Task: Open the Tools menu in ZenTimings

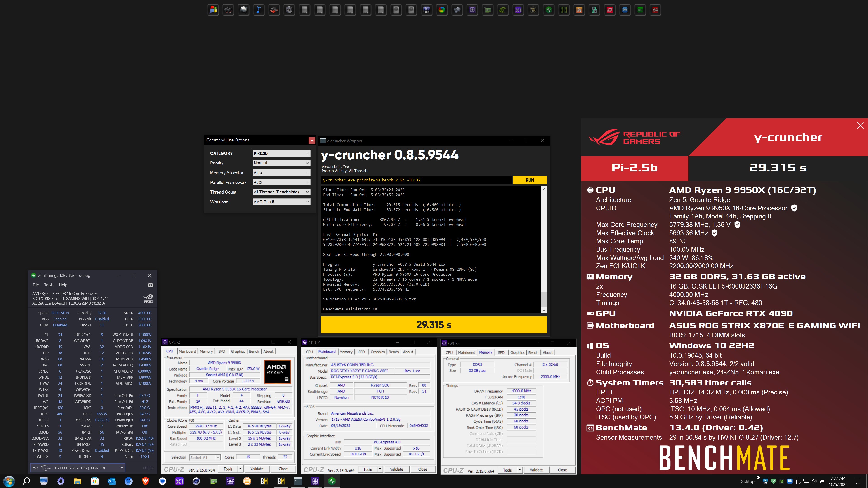Action: (x=49, y=285)
